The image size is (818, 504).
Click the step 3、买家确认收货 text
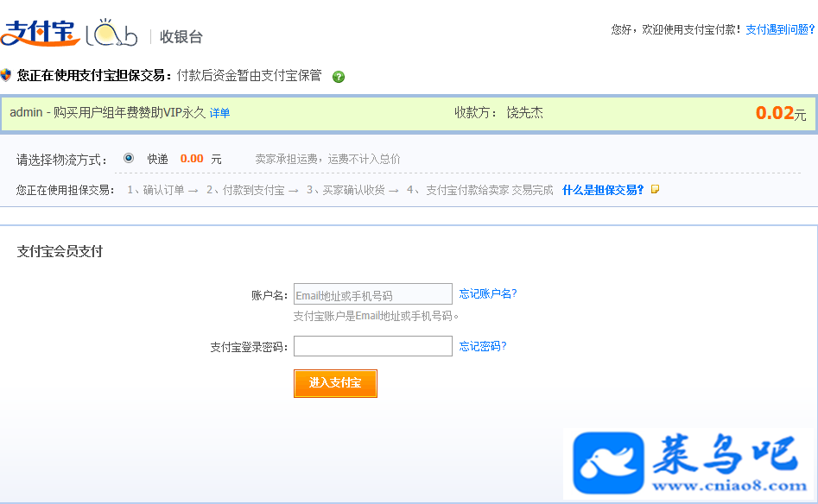[346, 190]
